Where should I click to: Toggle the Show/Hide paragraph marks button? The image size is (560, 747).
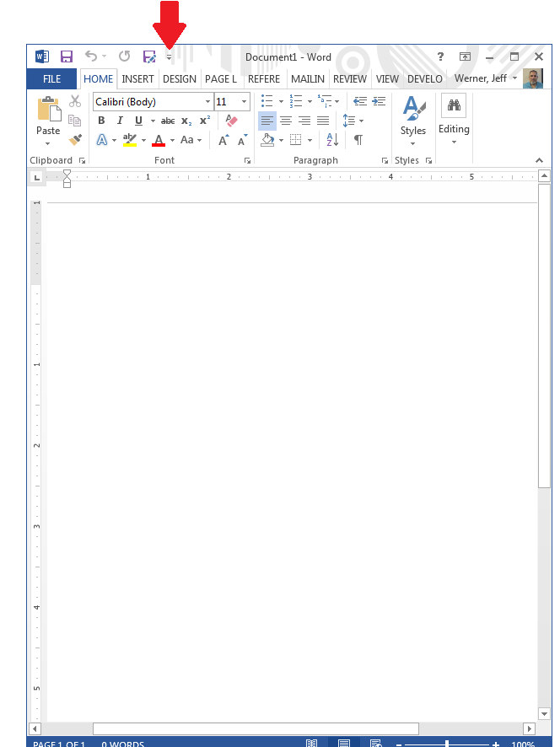tap(358, 140)
